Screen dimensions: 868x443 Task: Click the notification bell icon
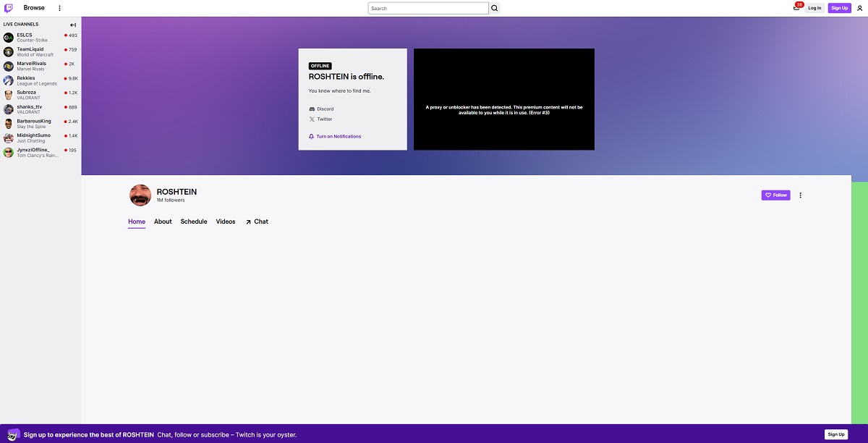pos(312,136)
